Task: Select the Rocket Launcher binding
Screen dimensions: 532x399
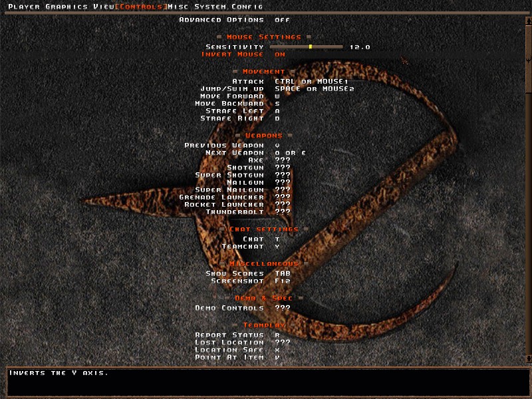Action: click(x=237, y=205)
